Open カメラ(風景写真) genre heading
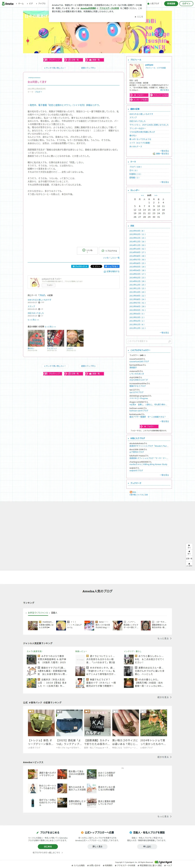 coord(34,651)
